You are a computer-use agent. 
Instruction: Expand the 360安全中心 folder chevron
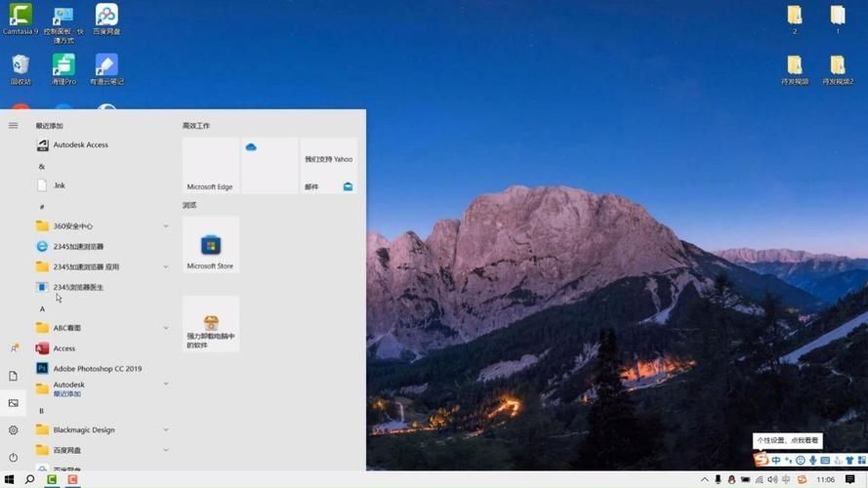click(x=166, y=225)
